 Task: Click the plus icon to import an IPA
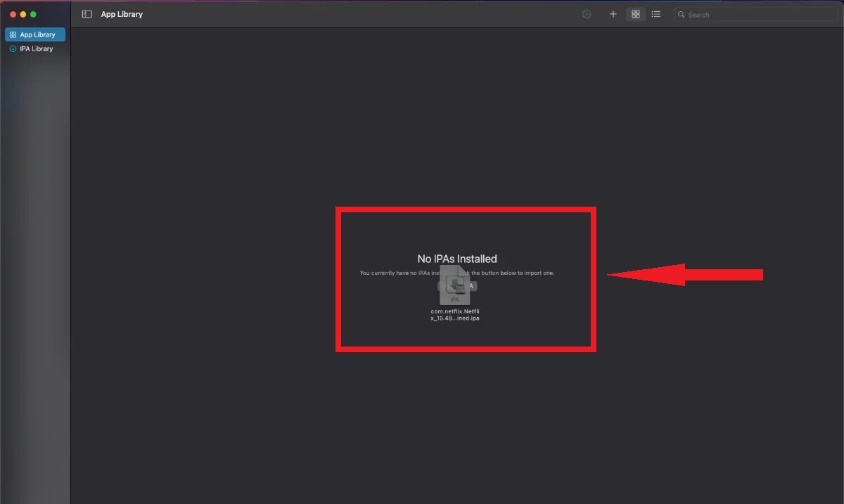[x=613, y=13]
